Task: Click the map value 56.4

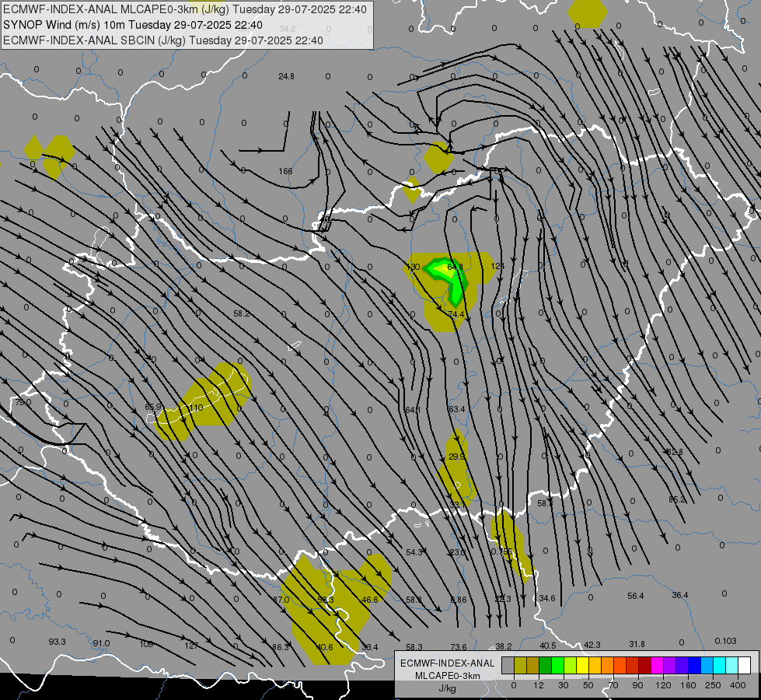Action: point(635,596)
